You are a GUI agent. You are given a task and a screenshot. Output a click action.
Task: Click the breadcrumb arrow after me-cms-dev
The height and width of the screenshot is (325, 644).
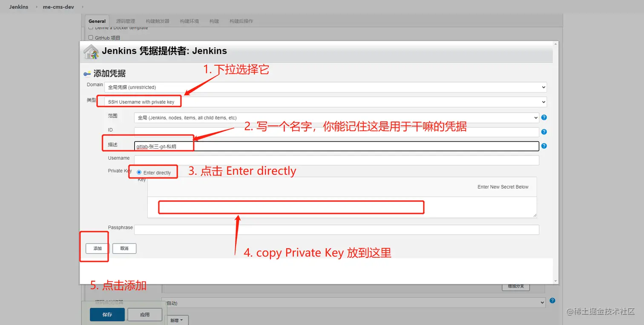click(82, 7)
